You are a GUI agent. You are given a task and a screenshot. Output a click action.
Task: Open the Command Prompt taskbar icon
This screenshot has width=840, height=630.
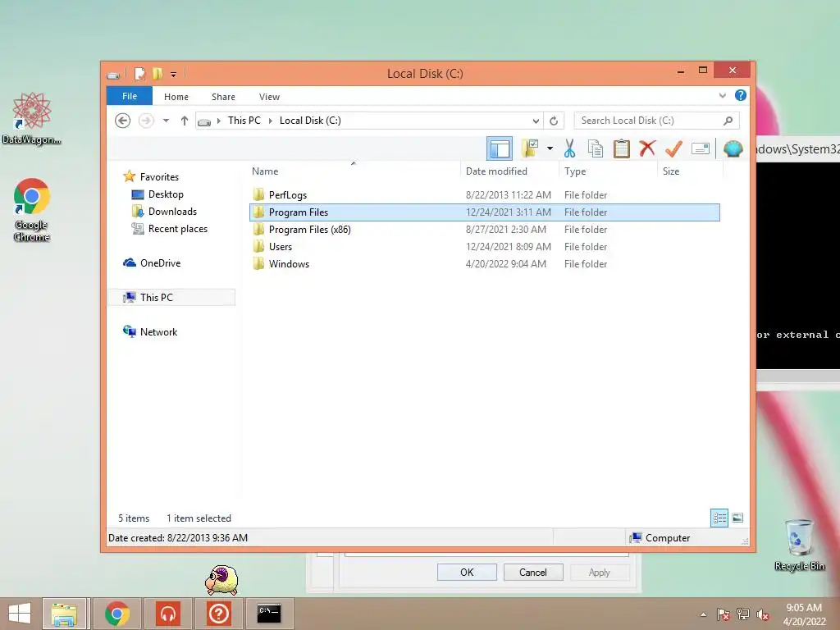coord(269,614)
